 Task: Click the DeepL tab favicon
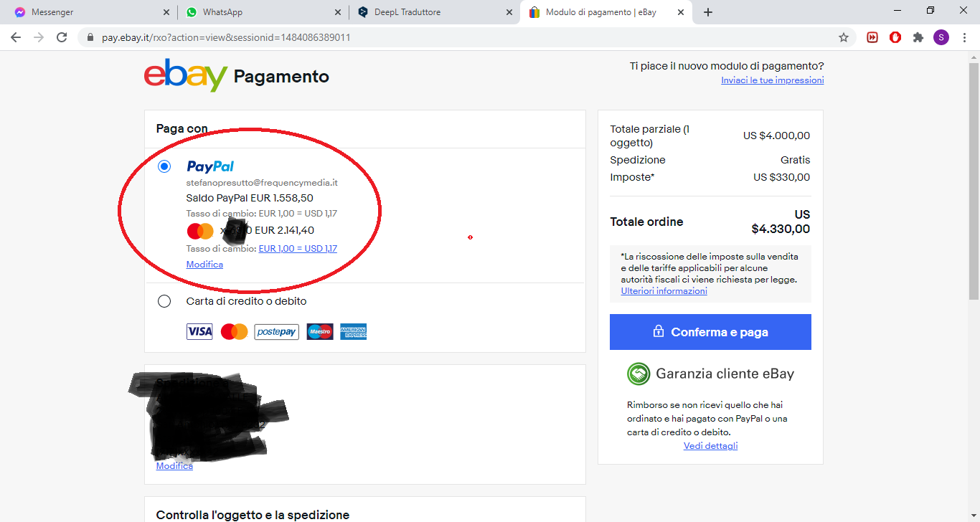point(363,12)
